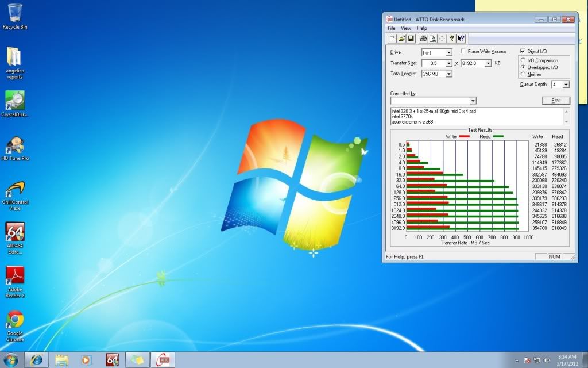The height and width of the screenshot is (368, 588).
Task: Minimize the ATTO Disk Benchmark window
Action: point(541,20)
